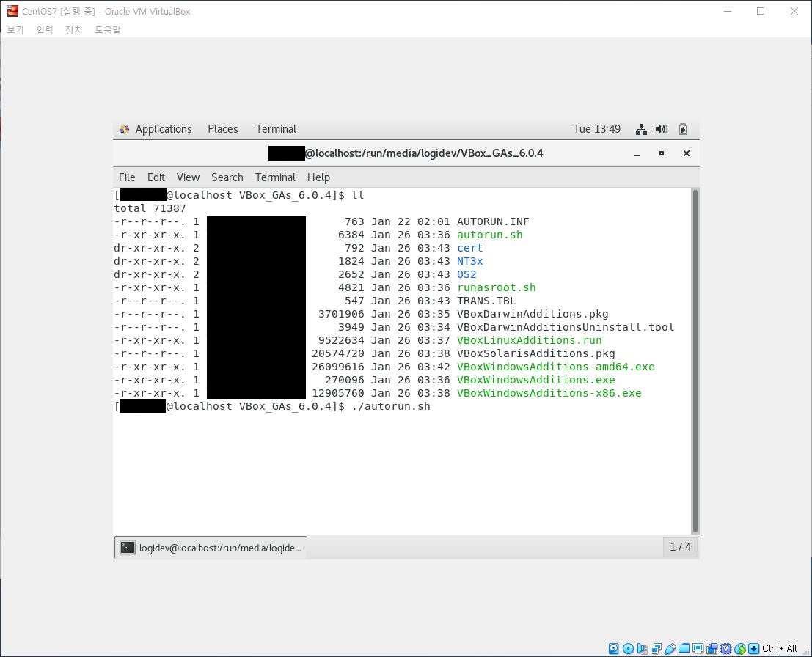Click the VBoxLinuxAdditions.run file name
The height and width of the screenshot is (657, 812).
(x=530, y=340)
